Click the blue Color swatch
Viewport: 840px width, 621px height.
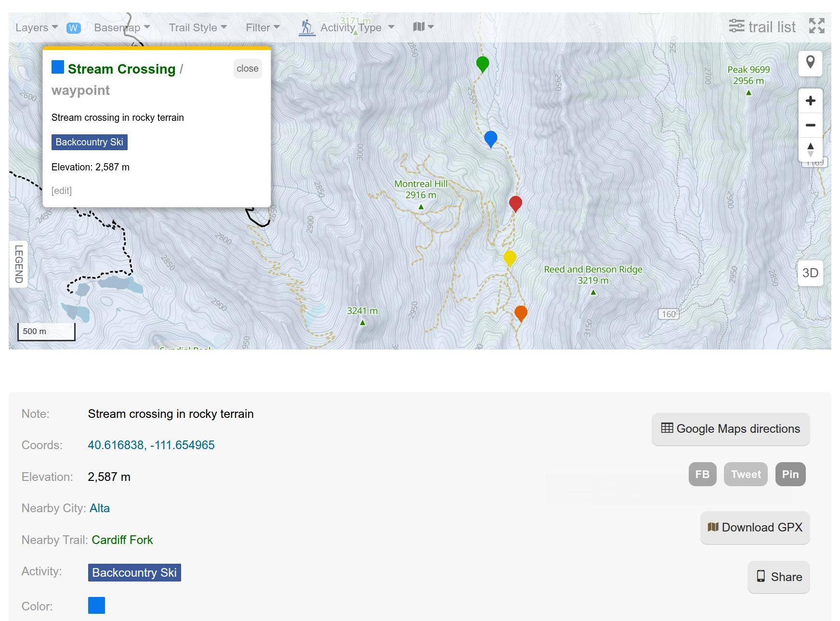tap(96, 605)
